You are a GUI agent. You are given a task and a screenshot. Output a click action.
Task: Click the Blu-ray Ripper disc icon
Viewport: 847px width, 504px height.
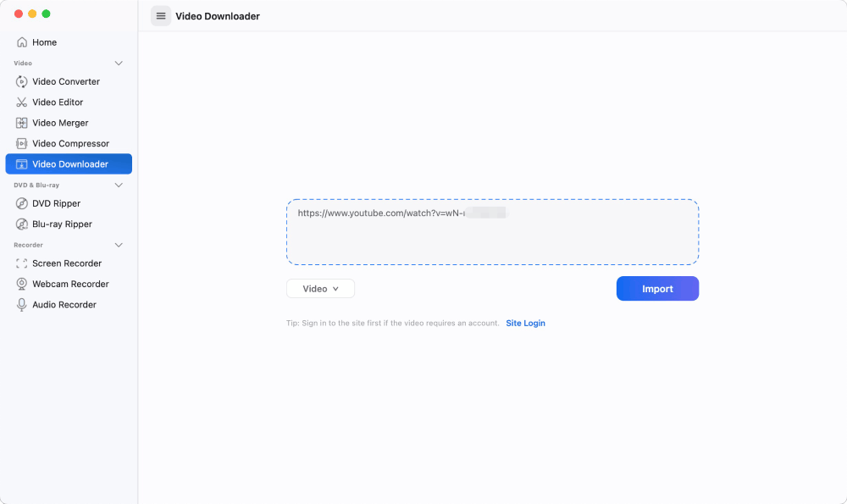coord(22,224)
